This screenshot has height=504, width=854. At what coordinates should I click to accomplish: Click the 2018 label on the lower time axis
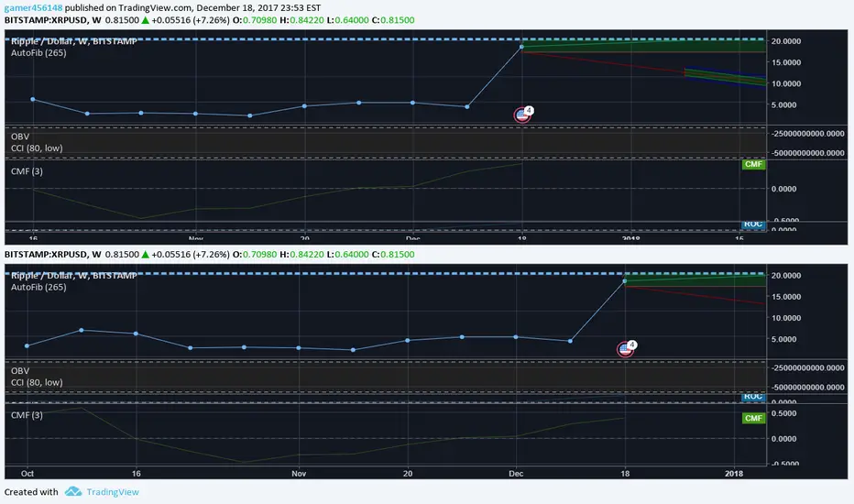[x=734, y=474]
